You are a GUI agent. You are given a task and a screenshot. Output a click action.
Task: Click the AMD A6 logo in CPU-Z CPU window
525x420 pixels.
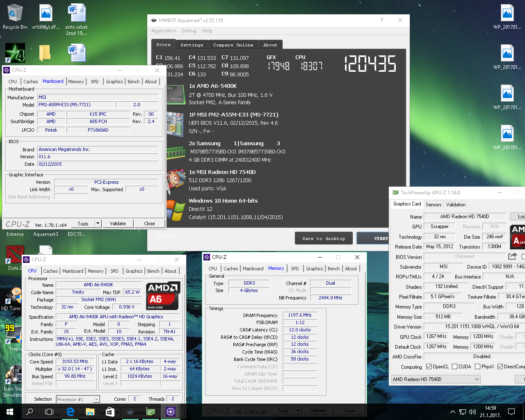point(163,296)
